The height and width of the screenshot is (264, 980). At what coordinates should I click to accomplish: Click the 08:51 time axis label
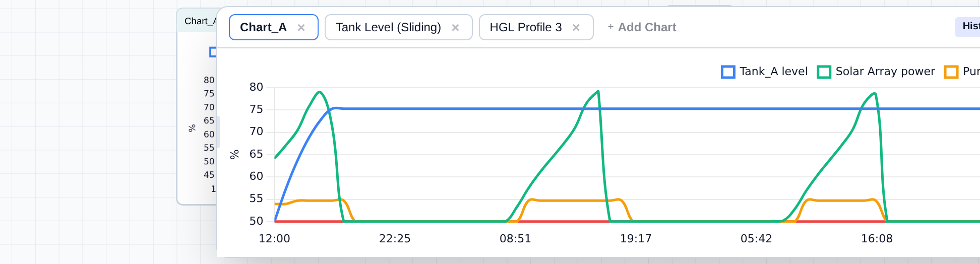coord(515,239)
